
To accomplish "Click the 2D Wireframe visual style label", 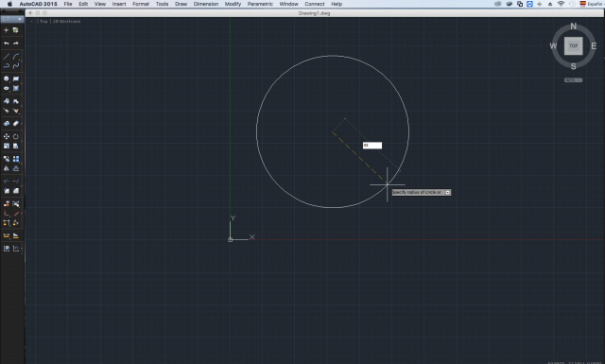I will [67, 21].
